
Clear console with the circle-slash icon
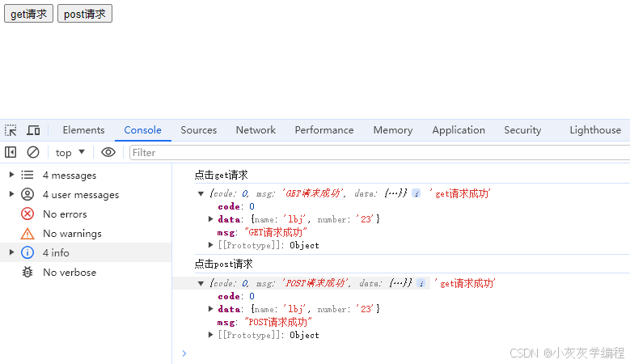[x=33, y=152]
